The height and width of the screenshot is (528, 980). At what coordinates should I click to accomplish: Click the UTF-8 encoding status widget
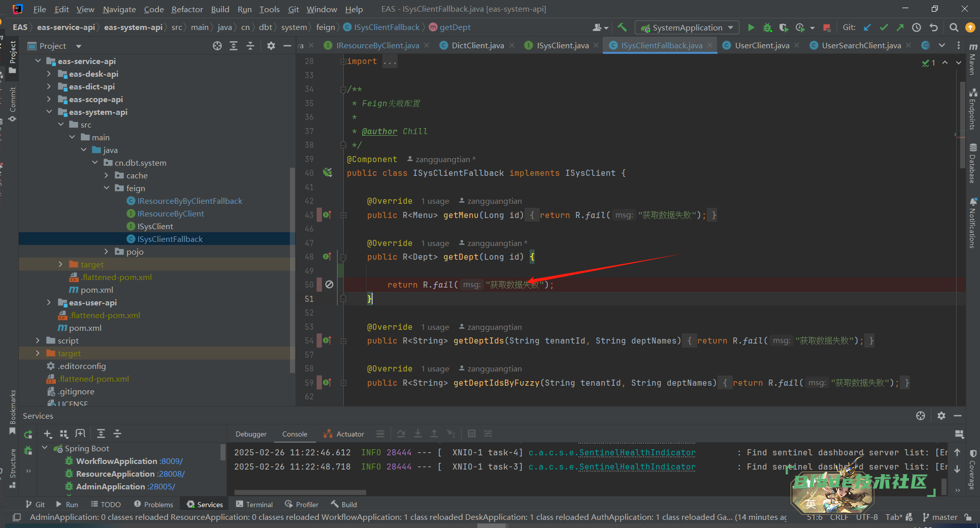pyautogui.click(x=867, y=517)
